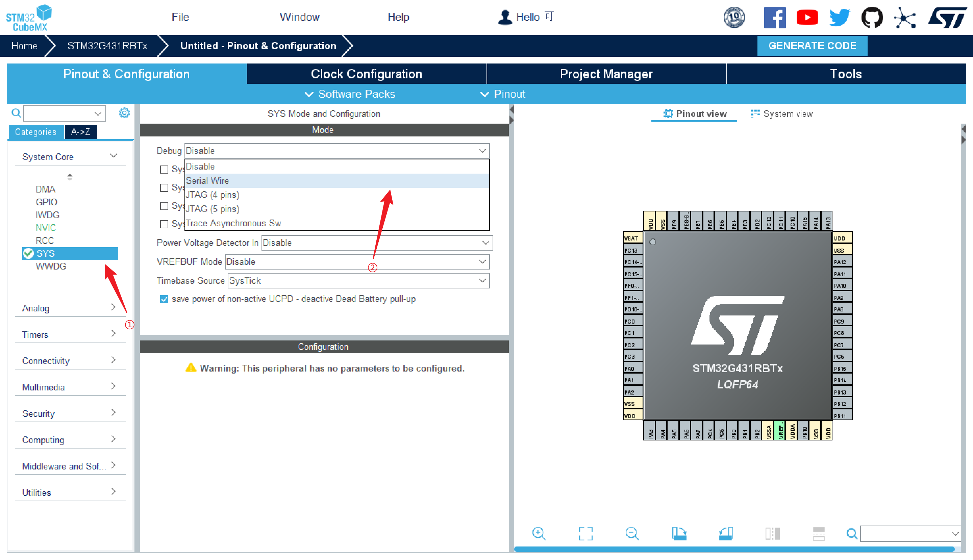The height and width of the screenshot is (560, 973).
Task: Tick the first Sys checkbox under Debug
Action: point(164,170)
